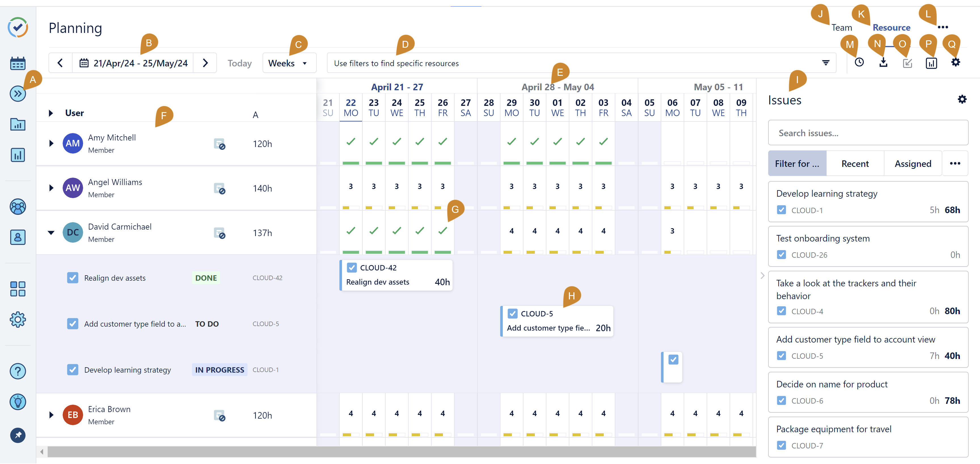Screen dimensions: 980x464
Task: Collapse David Carmichael's row
Action: point(51,233)
